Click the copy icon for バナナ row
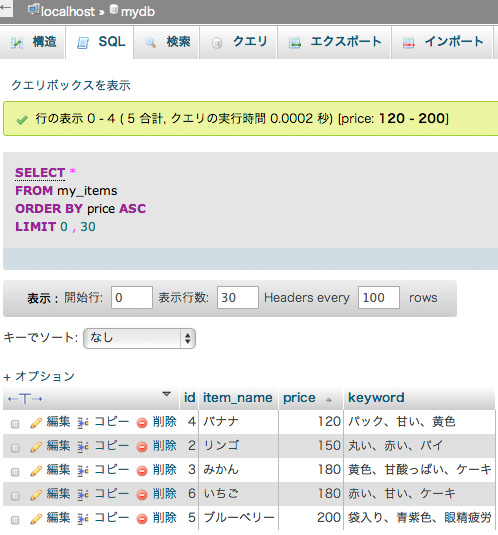 83,423
